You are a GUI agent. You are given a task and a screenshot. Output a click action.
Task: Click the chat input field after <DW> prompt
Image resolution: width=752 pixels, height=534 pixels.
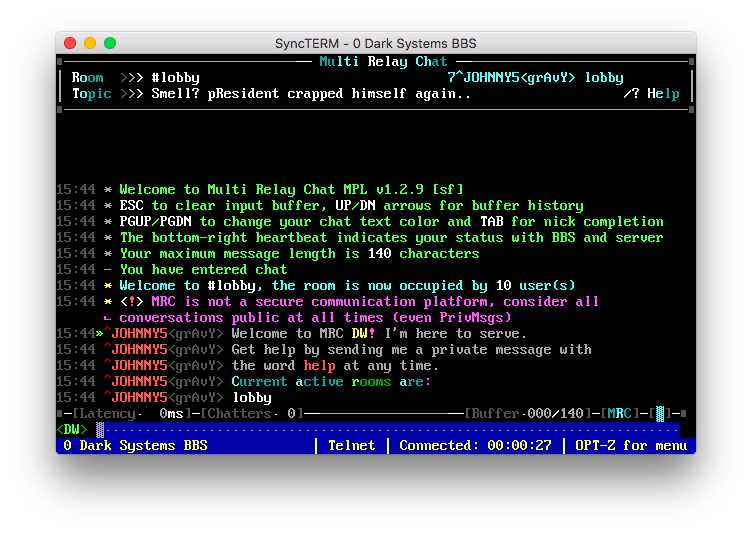click(388, 429)
